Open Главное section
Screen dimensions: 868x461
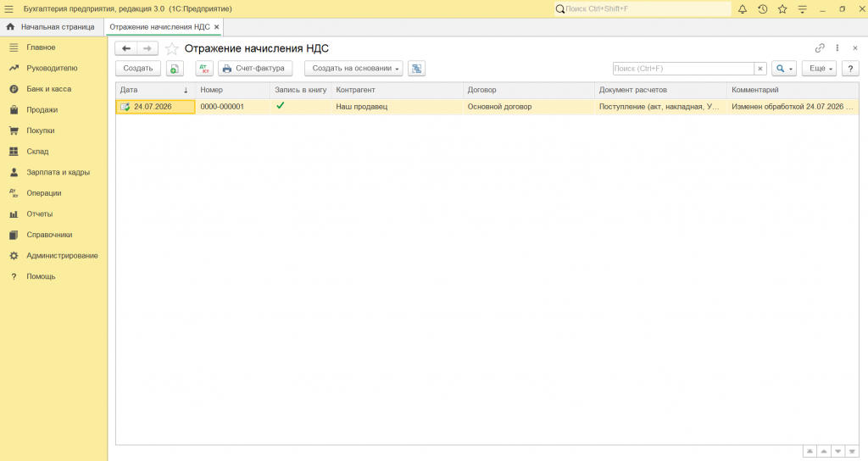(41, 47)
